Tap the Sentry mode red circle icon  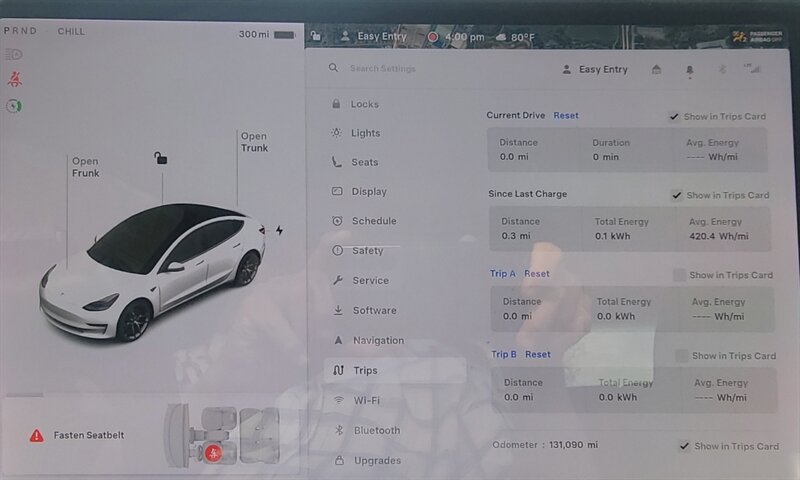coord(433,37)
